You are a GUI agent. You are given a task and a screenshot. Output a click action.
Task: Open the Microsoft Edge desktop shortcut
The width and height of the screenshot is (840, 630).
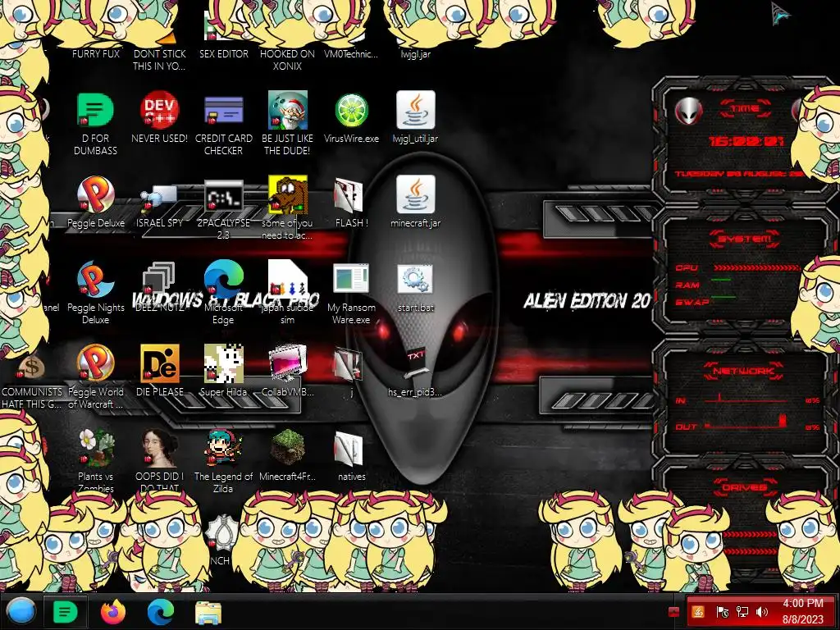coord(223,280)
